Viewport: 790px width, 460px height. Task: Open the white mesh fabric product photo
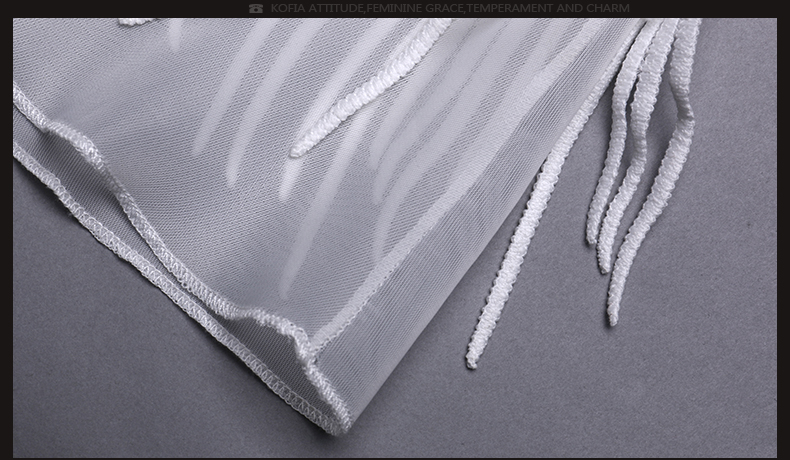click(394, 238)
